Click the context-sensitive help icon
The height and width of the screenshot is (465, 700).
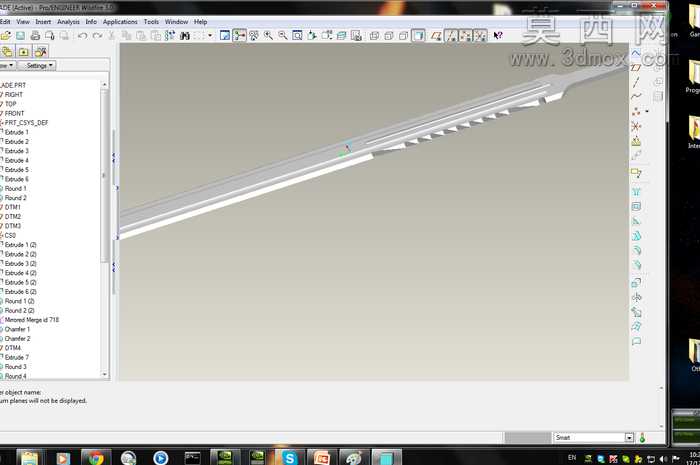pos(498,36)
